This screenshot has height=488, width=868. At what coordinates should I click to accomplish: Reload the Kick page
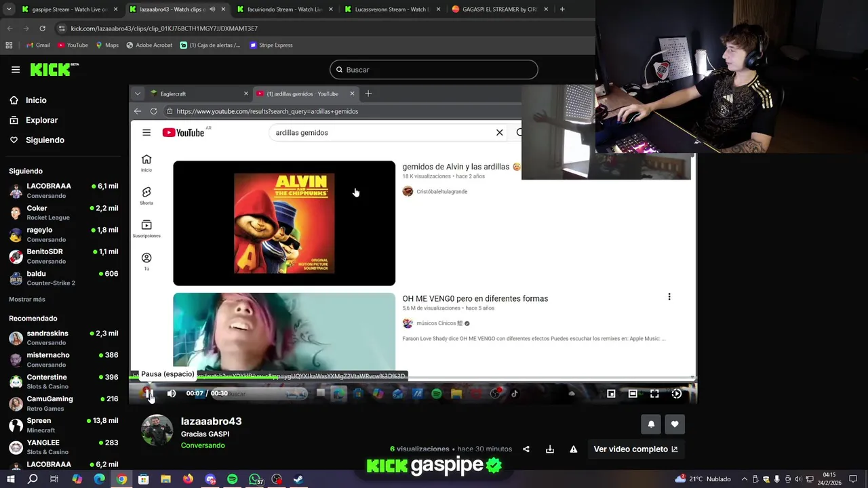[x=42, y=28]
